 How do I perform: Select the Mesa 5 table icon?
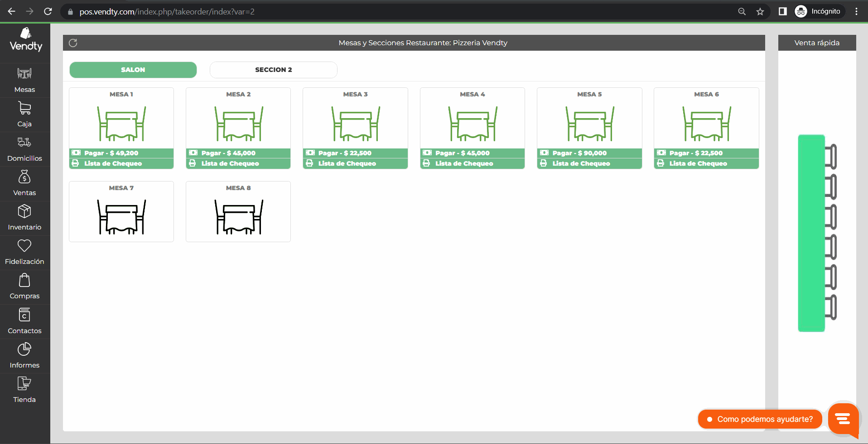point(589,124)
